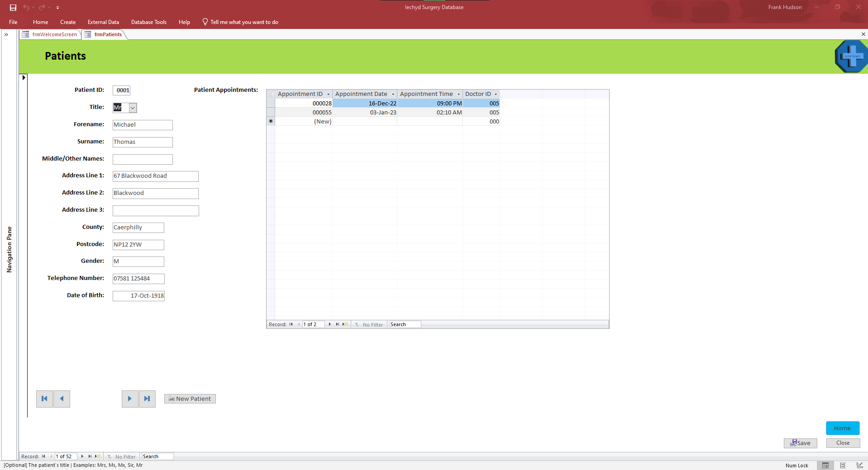
Task: Click the Save button at bottom right
Action: point(800,443)
